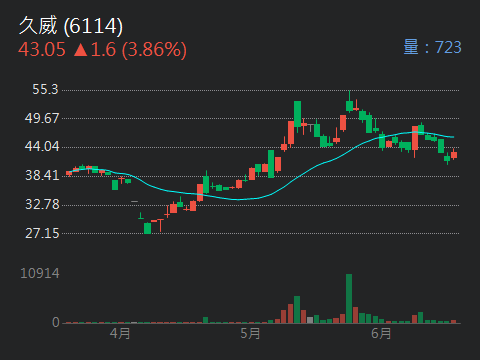
Task: Click the stock title 久威 (6114)
Action: click(x=71, y=26)
